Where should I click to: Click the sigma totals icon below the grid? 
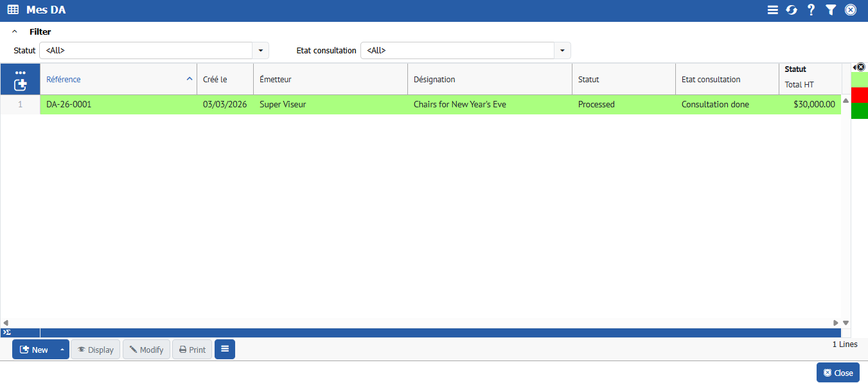pyautogui.click(x=6, y=332)
